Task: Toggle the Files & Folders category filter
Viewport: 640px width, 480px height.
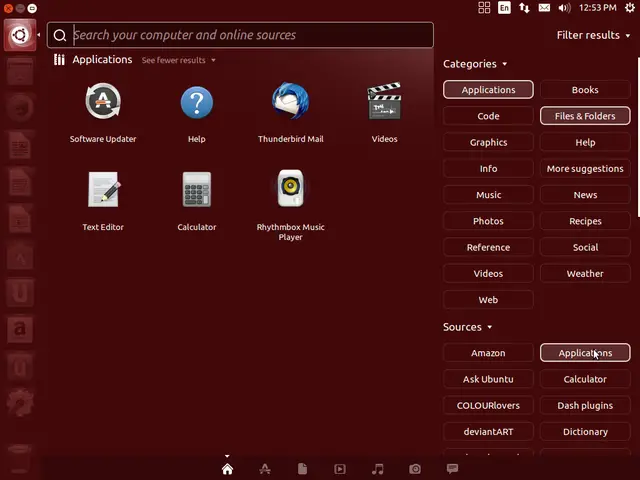Action: (x=585, y=116)
